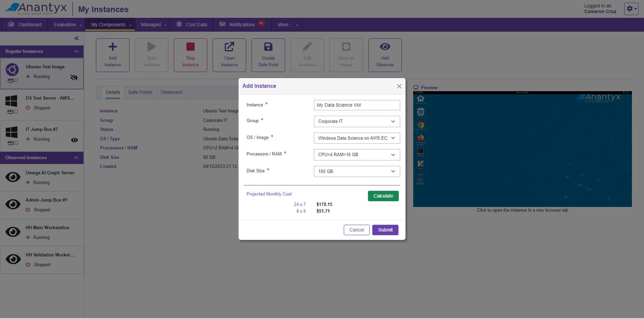Open the Evaluation menu
Screen dimensions: 644x319
click(x=67, y=25)
